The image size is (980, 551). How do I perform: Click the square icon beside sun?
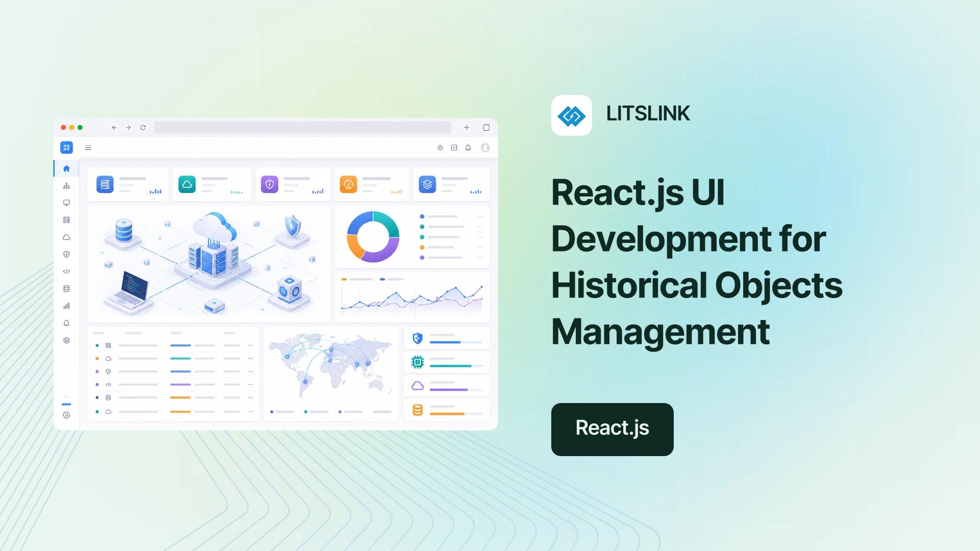[x=454, y=147]
